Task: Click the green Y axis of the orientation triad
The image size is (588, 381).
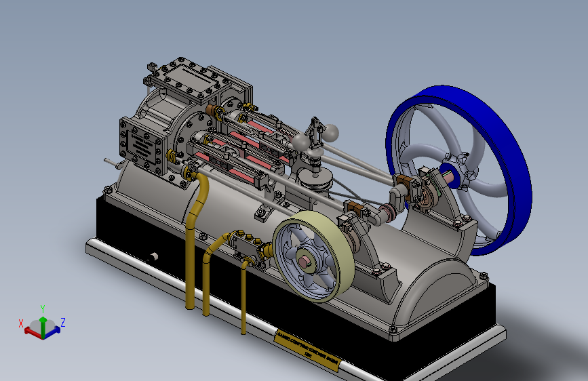Action: point(43,327)
